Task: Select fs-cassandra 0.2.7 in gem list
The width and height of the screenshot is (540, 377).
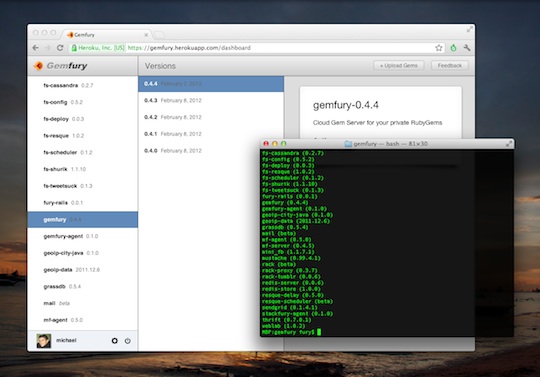Action: (x=83, y=85)
